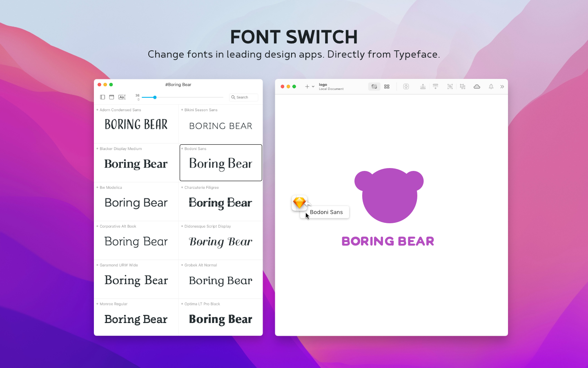
Task: Toggle canvas view mode in Sketch toolbar
Action: 374,86
